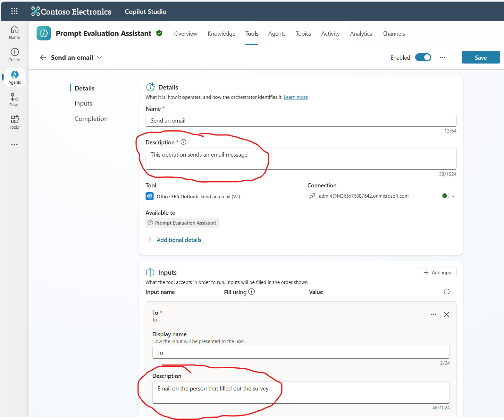
Task: Click into the Name field
Action: [301, 120]
